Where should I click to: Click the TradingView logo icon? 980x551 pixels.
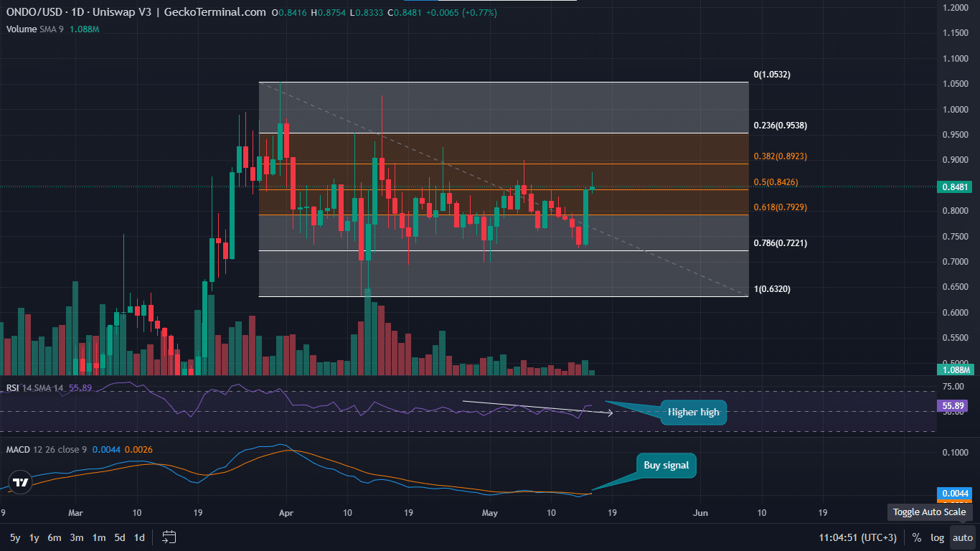(22, 482)
